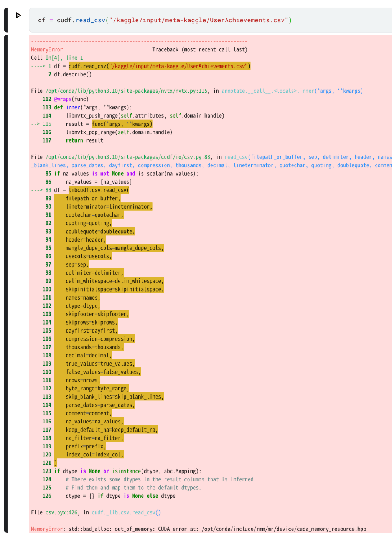The height and width of the screenshot is (537, 392).
Task: Click 'index_col=index_col,' on line 120
Action: tap(94, 455)
